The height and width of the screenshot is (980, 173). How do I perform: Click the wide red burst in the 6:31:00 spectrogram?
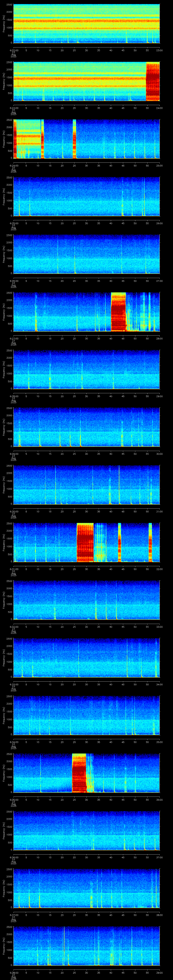[x=85, y=543]
